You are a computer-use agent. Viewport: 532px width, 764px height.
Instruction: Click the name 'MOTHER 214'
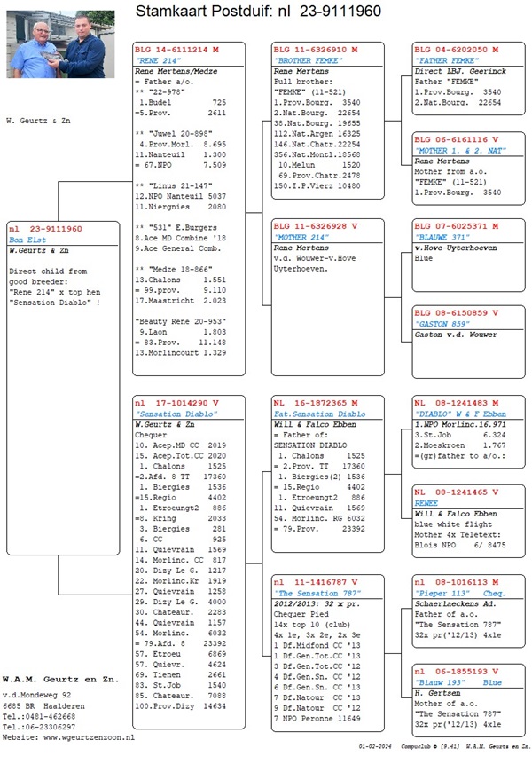(x=301, y=237)
